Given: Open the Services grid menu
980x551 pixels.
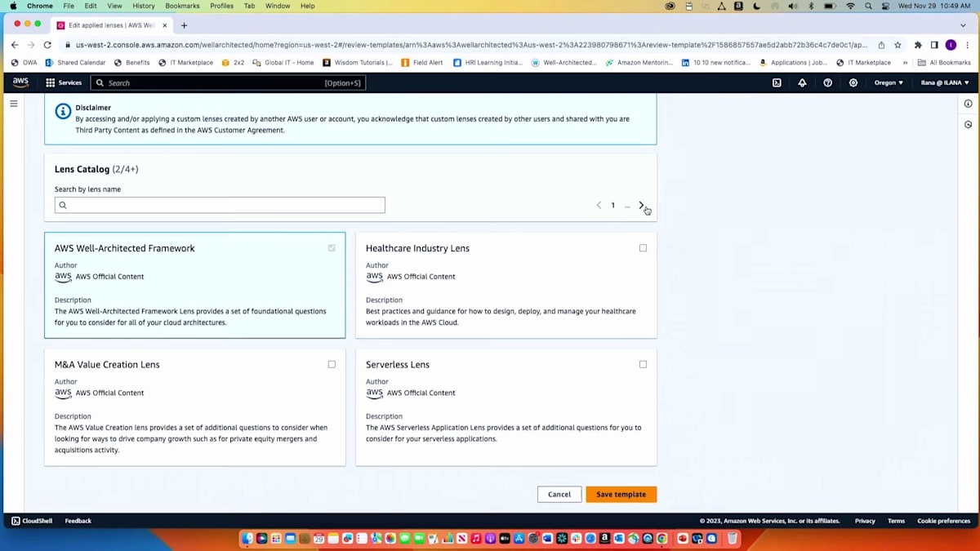Looking at the screenshot, I should (x=64, y=82).
